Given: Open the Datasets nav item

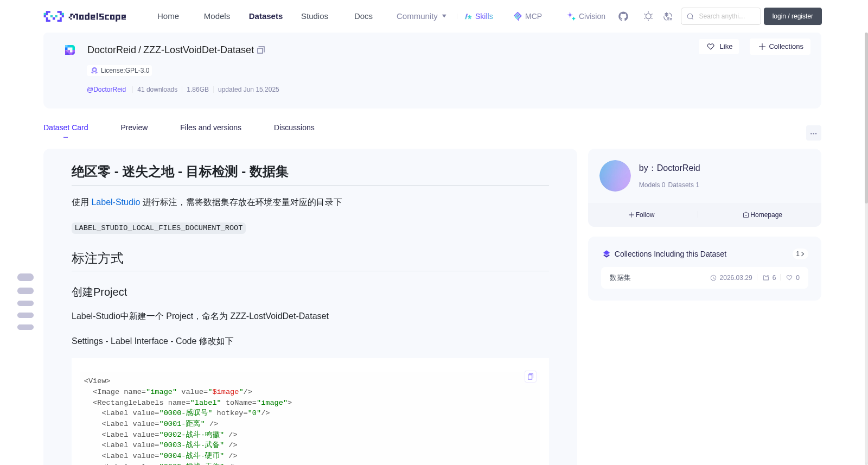Looking at the screenshot, I should point(266,16).
